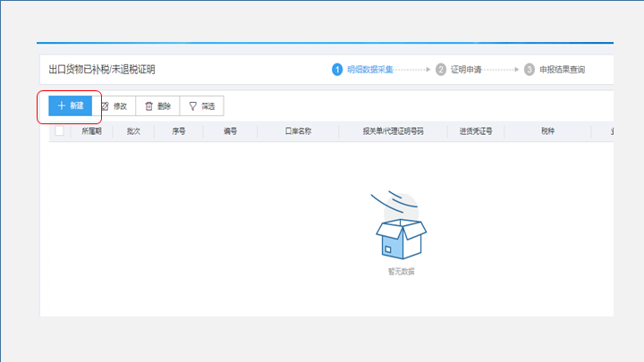Click the step 1 number circle

point(337,70)
